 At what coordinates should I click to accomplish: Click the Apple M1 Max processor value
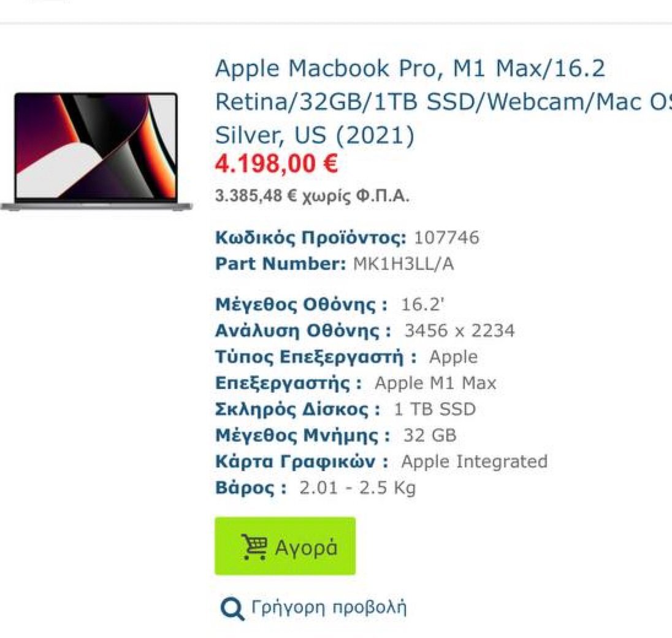pos(435,383)
